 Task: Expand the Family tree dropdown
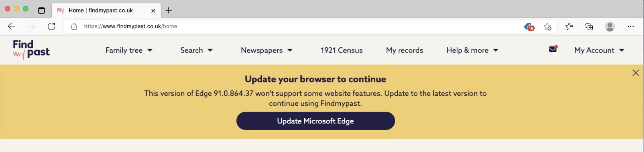[129, 50]
